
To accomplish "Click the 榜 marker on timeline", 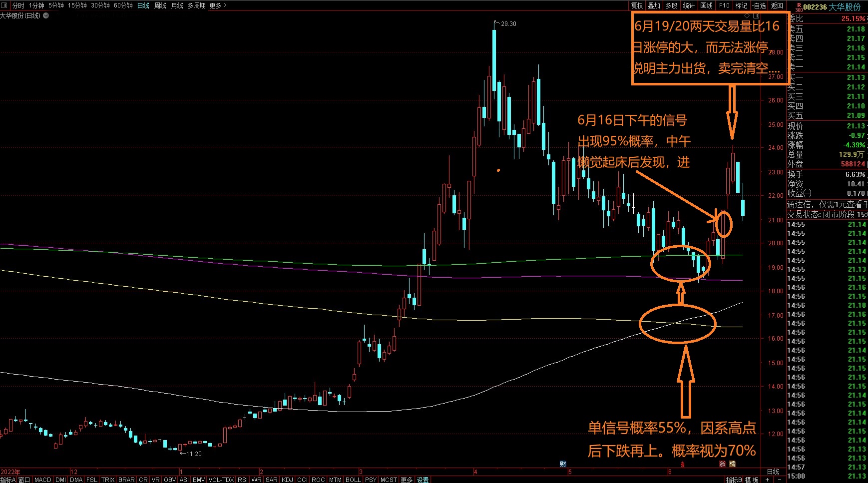I will pyautogui.click(x=733, y=464).
